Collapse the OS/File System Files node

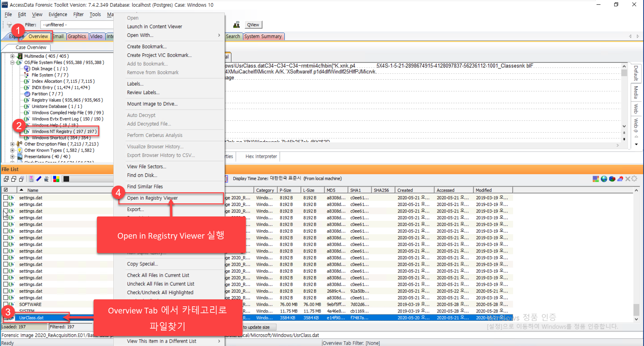click(12, 62)
